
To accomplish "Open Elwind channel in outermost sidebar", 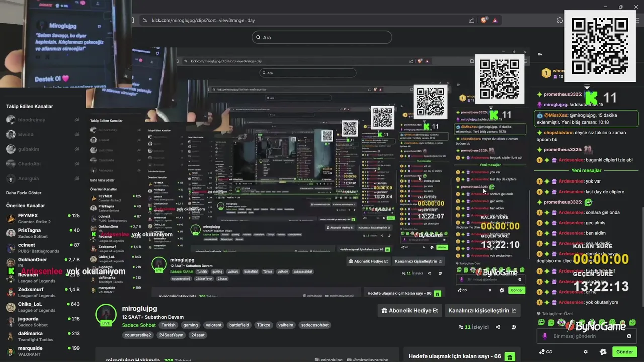I will (42, 134).
